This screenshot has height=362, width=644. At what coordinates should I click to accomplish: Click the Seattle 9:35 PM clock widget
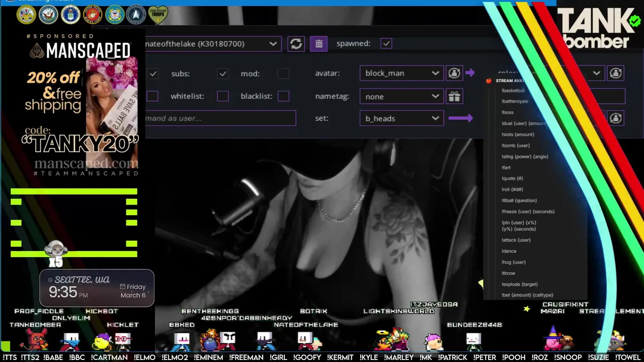tap(97, 288)
